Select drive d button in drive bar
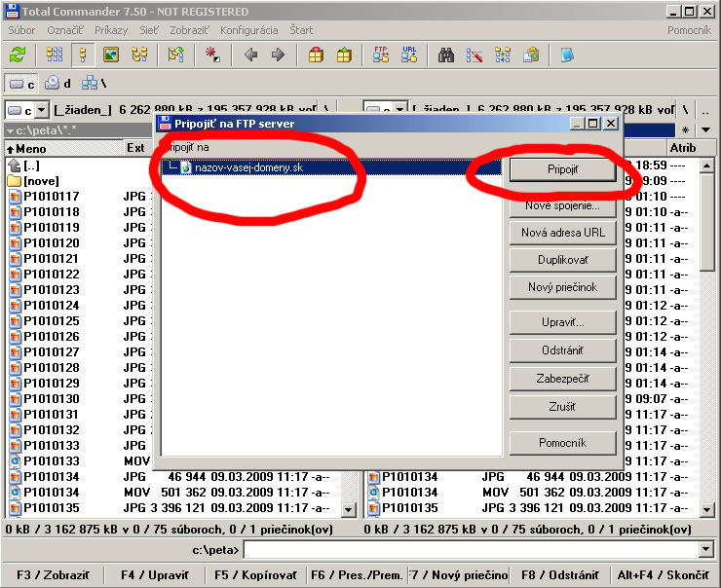721x588 pixels. [x=57, y=84]
